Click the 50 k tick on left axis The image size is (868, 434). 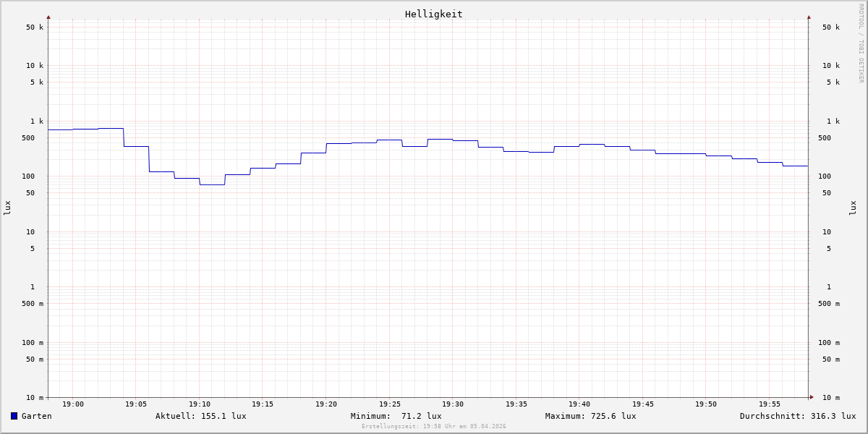[35, 27]
